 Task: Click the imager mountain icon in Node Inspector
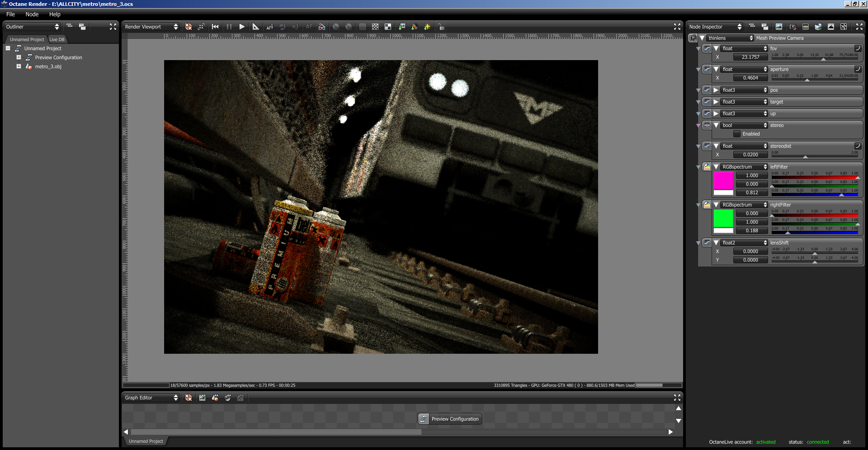click(x=831, y=27)
